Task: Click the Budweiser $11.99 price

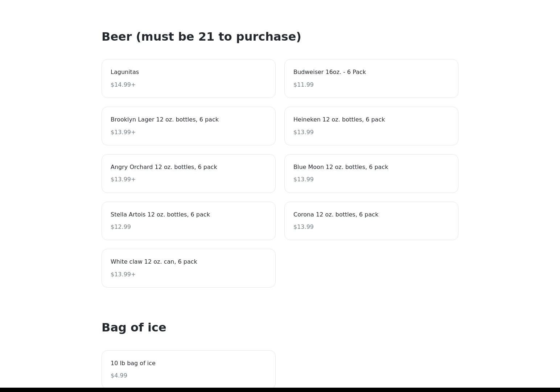Action: point(303,85)
